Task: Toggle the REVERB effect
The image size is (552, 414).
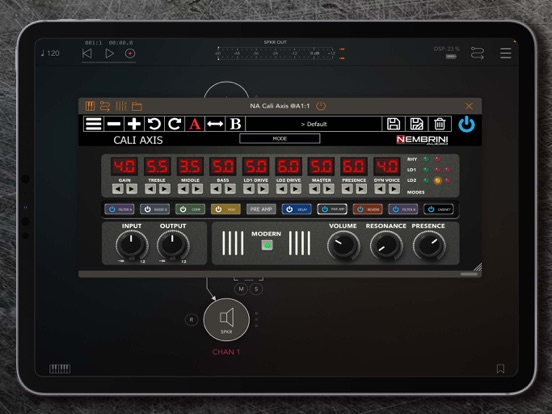Action: coord(368,209)
